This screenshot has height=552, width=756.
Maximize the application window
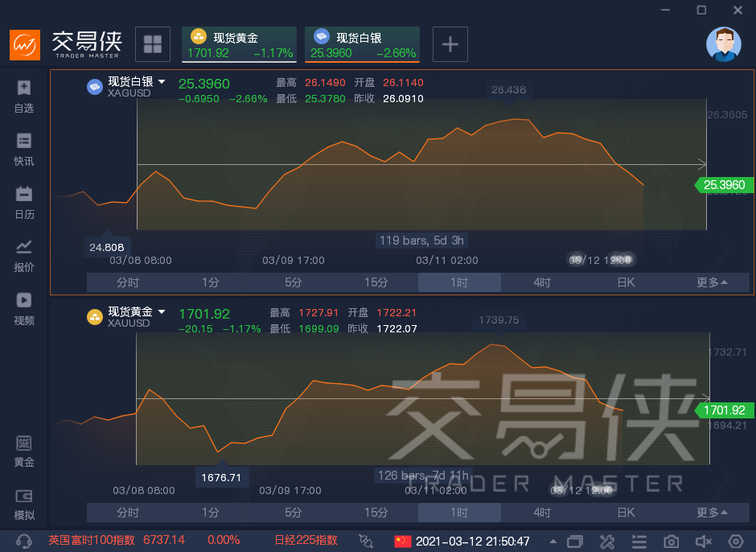[x=701, y=10]
